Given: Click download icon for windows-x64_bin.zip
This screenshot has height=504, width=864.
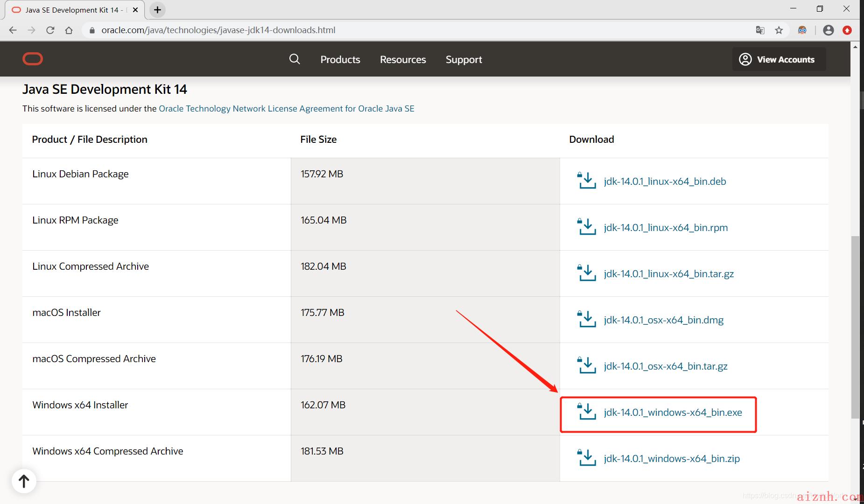Looking at the screenshot, I should tap(587, 458).
